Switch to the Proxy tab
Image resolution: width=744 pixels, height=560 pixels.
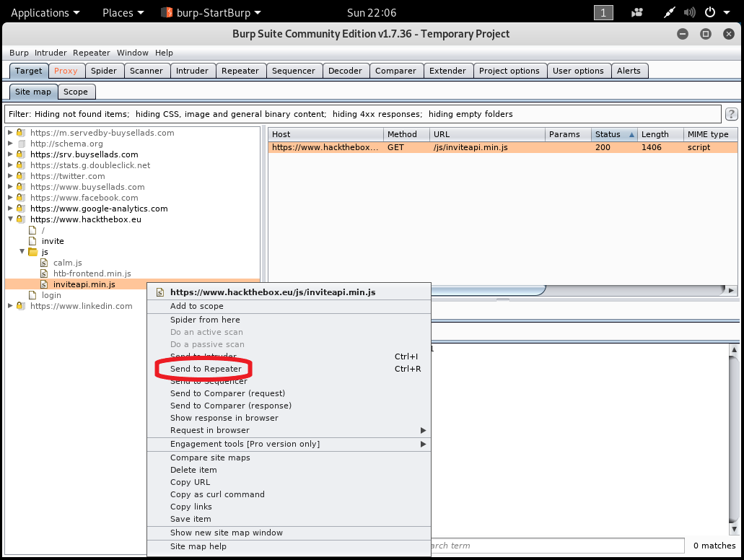(x=66, y=71)
